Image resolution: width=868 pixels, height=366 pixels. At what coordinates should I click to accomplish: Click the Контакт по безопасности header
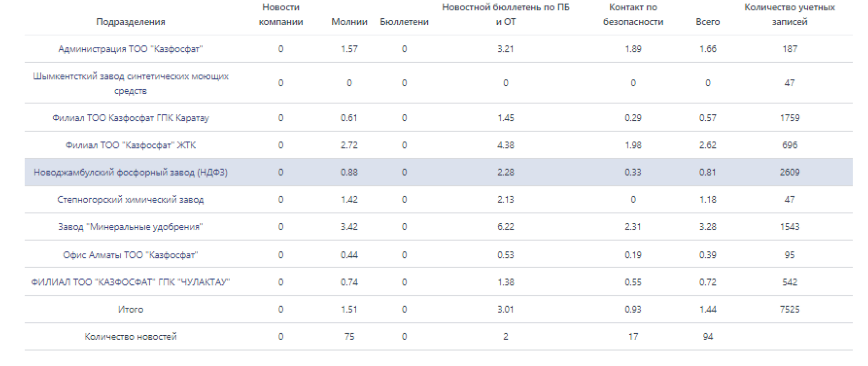[633, 14]
